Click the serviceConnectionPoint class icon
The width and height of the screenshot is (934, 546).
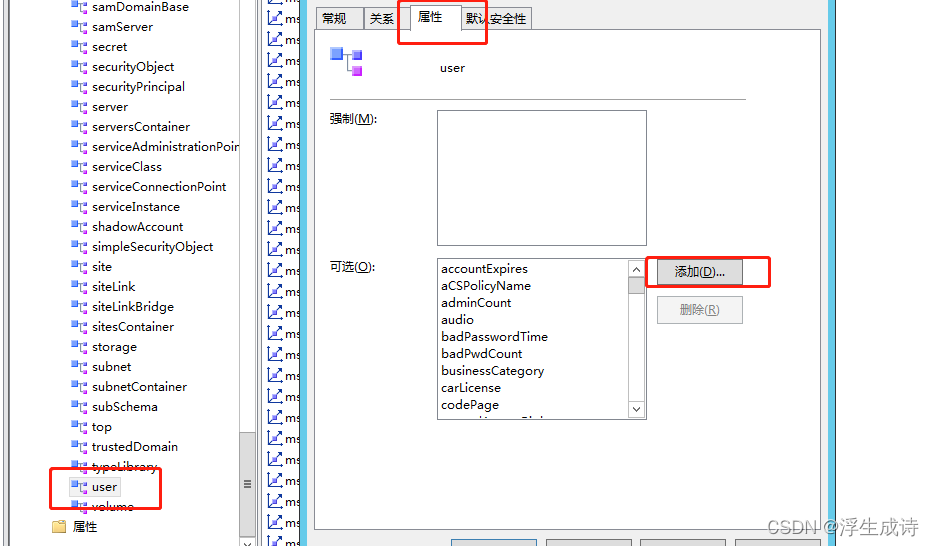pos(79,186)
